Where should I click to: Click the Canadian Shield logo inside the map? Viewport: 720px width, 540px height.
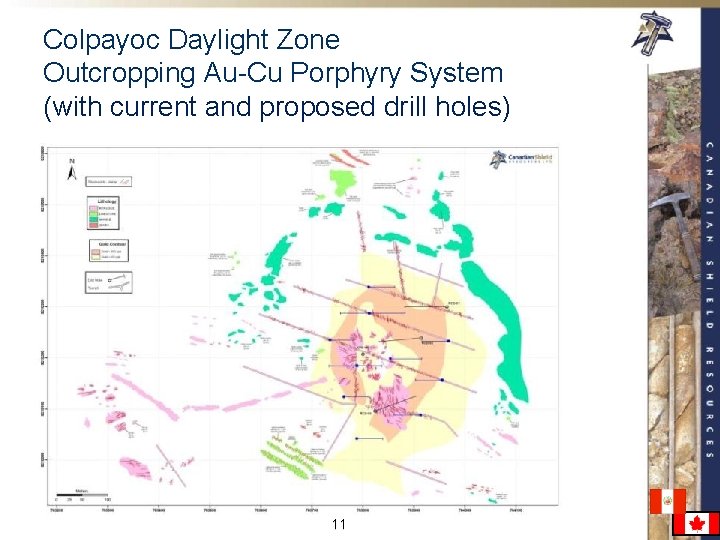click(x=522, y=159)
